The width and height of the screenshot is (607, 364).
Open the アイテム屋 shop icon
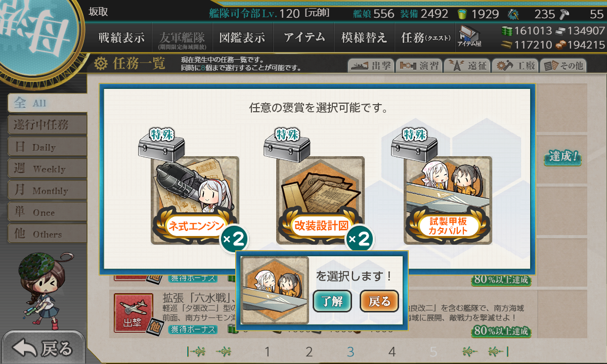[469, 37]
